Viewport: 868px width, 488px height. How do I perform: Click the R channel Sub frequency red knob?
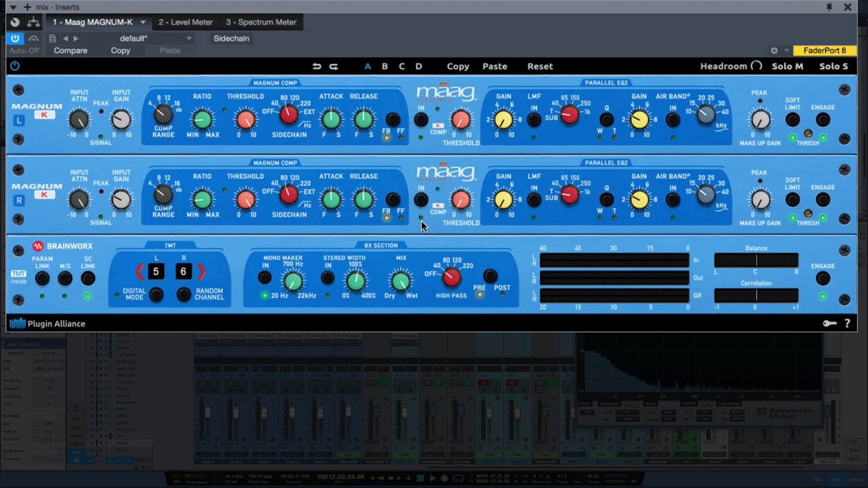click(x=570, y=195)
